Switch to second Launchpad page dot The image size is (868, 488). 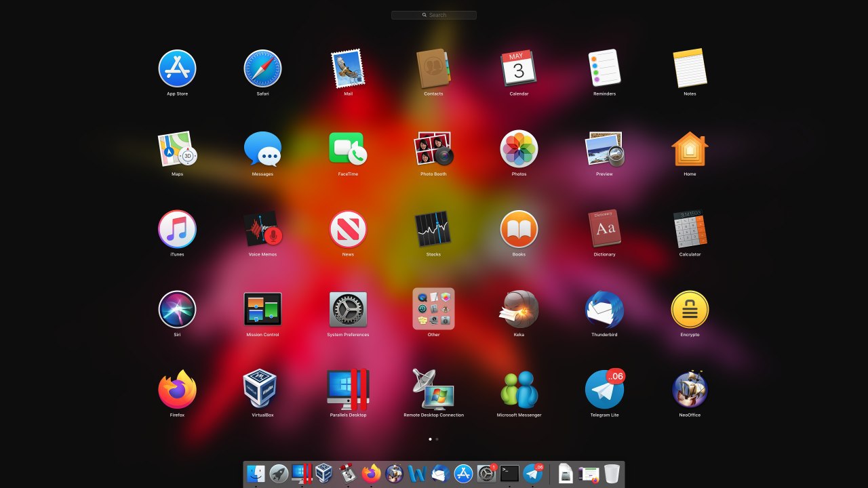point(437,439)
